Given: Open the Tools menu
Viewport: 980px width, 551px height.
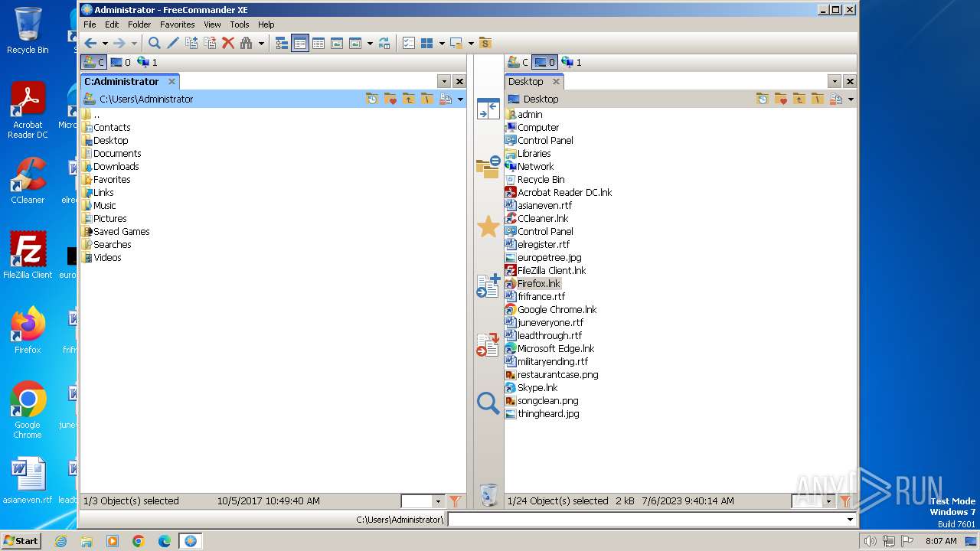Looking at the screenshot, I should 240,24.
